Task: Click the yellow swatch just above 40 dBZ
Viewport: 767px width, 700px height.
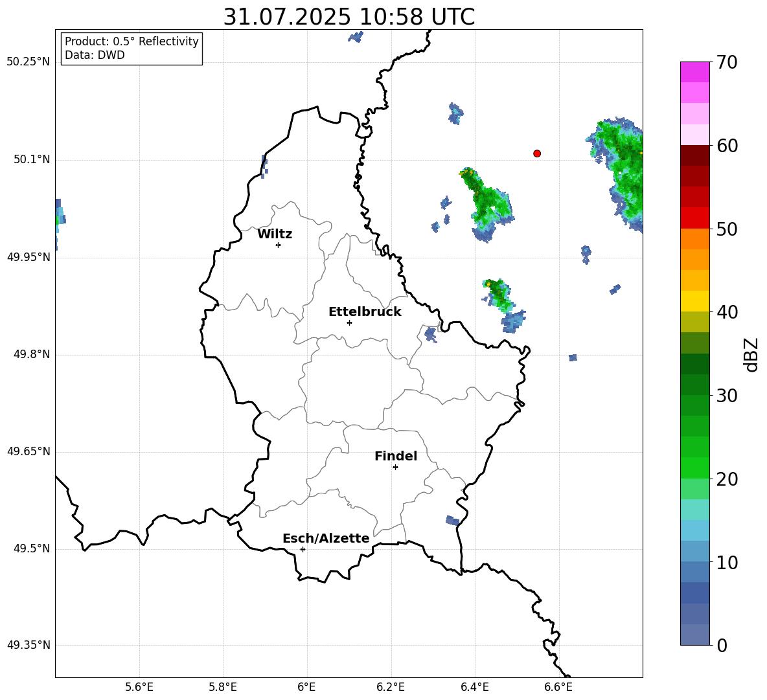Action: (694, 301)
